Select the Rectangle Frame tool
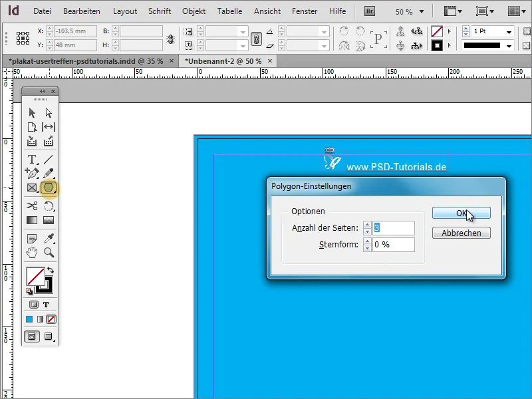 click(32, 188)
